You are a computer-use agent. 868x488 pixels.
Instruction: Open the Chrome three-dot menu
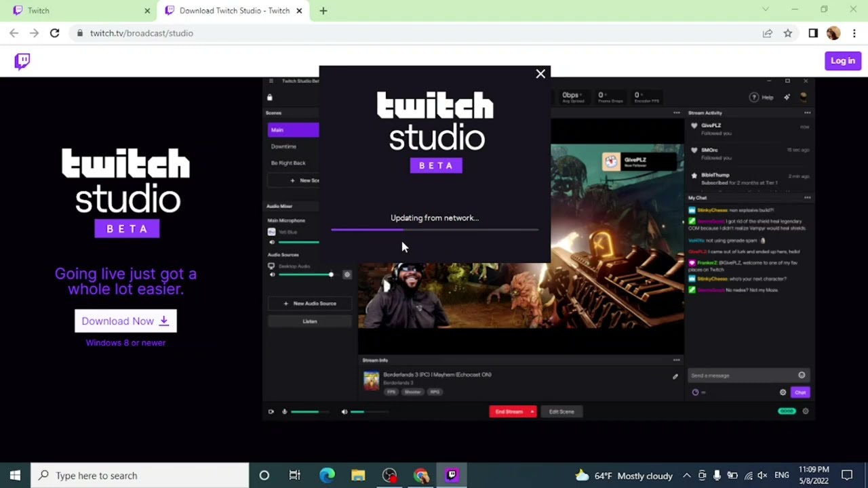854,33
